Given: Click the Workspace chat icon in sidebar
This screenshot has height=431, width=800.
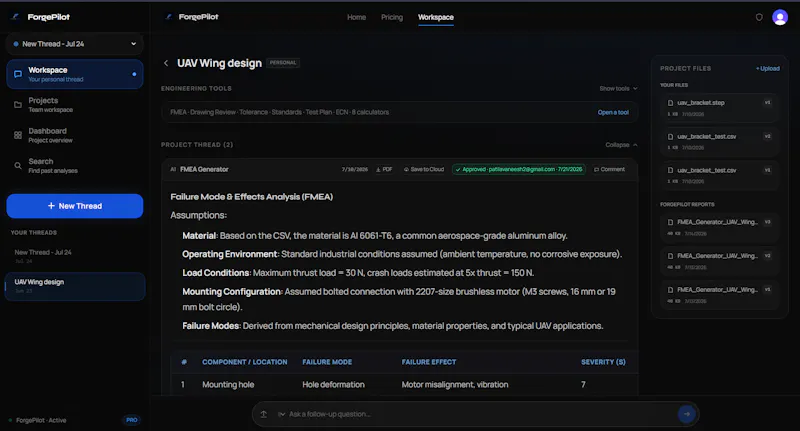Looking at the screenshot, I should (18, 74).
